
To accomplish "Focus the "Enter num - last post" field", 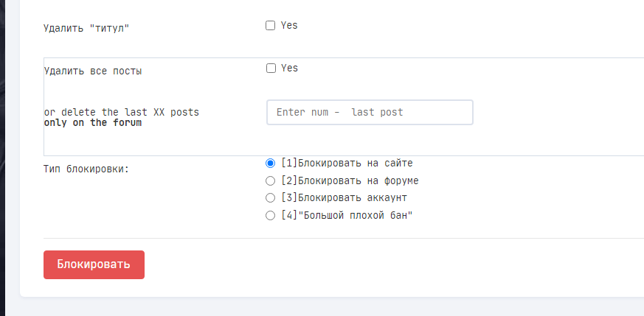I will pos(370,112).
